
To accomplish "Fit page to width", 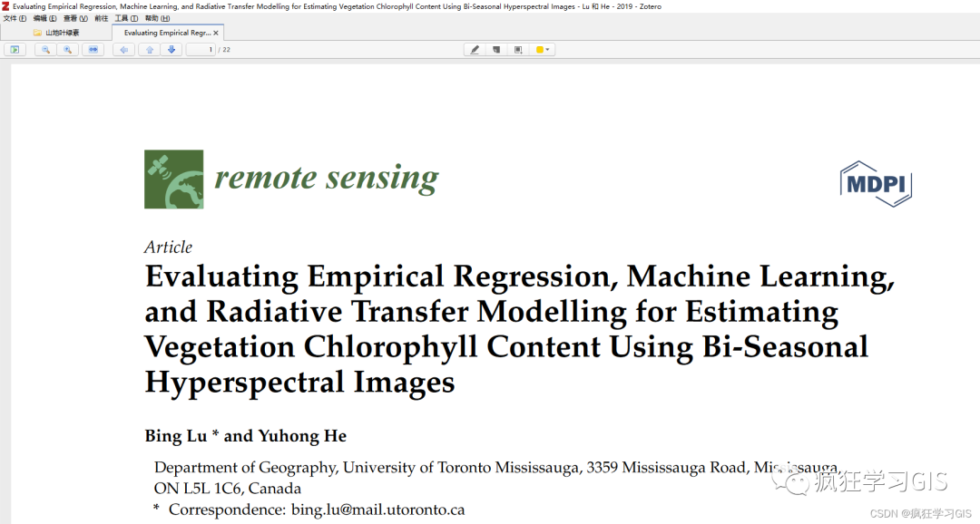I will [93, 49].
